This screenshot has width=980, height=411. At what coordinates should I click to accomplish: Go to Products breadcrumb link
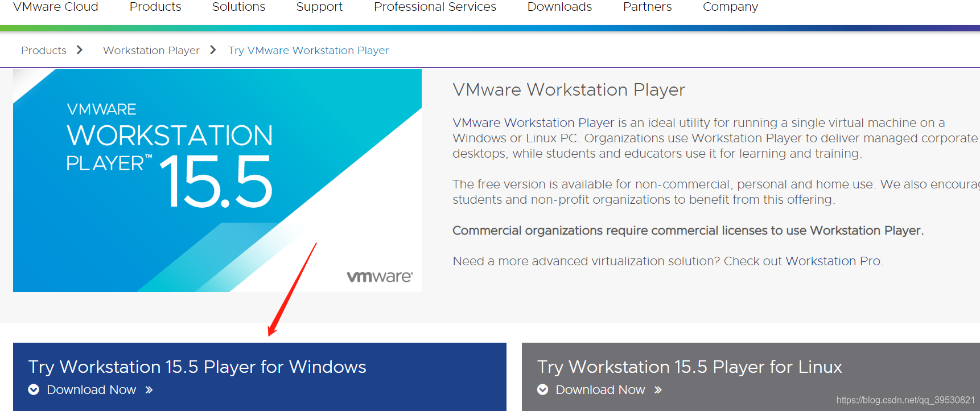44,50
